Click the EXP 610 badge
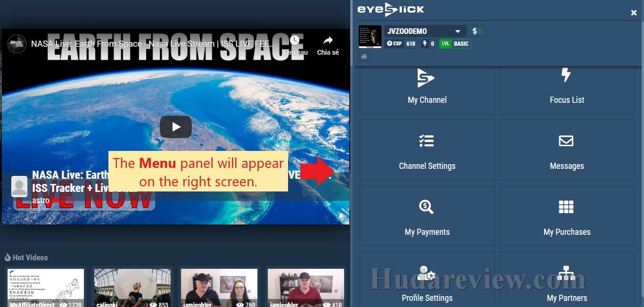 pos(401,44)
